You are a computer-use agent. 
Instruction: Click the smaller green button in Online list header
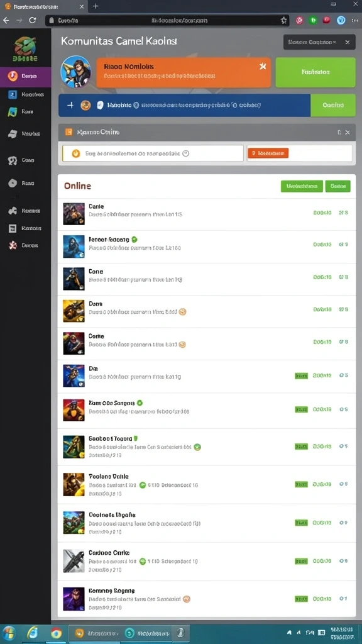(337, 186)
